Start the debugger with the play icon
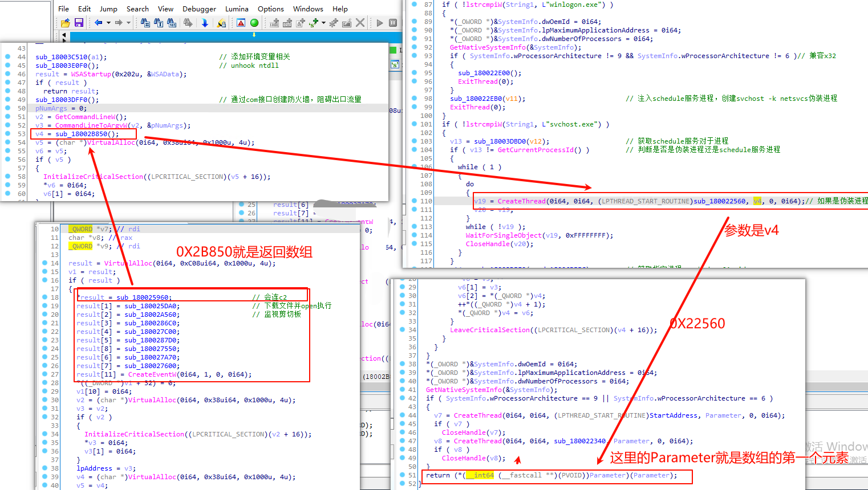The height and width of the screenshot is (490, 868). pos(380,23)
